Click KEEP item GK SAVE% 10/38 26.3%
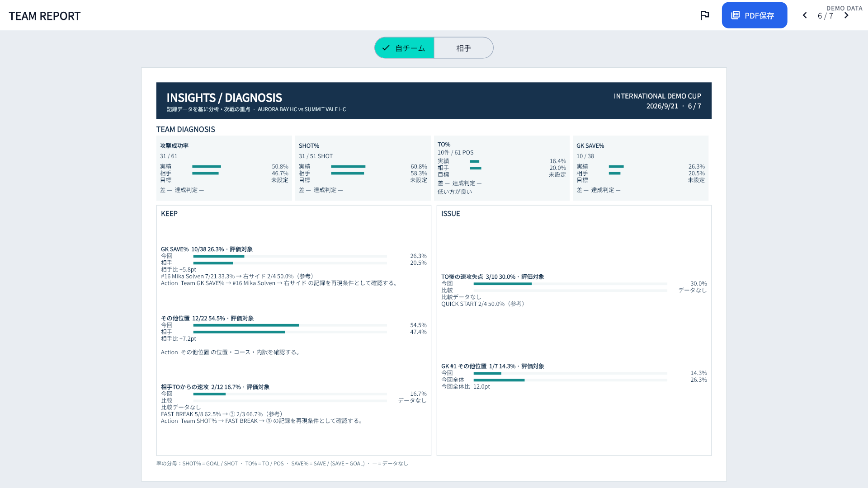 coord(207,249)
